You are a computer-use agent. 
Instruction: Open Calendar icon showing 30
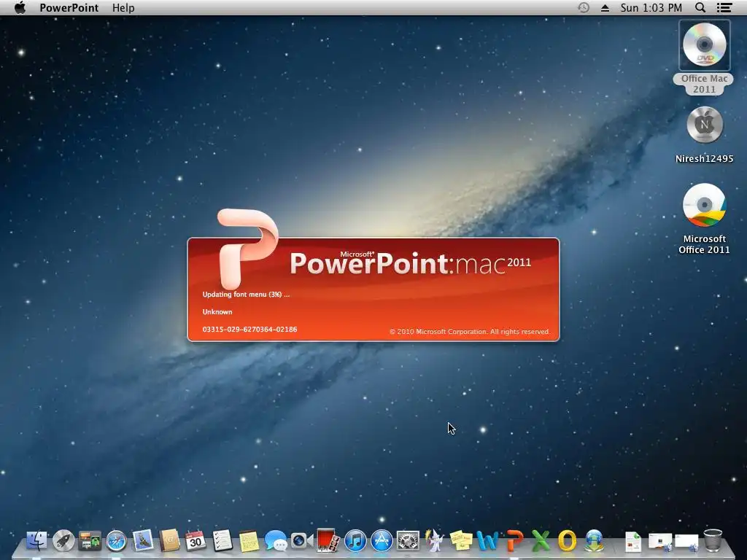tap(196, 541)
